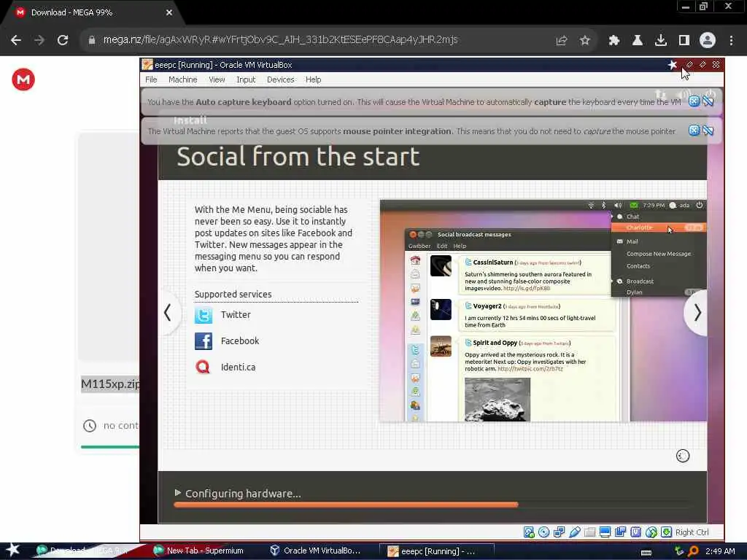Click the Twitter service icon
Screen dimensions: 747x560
pyautogui.click(x=204, y=315)
